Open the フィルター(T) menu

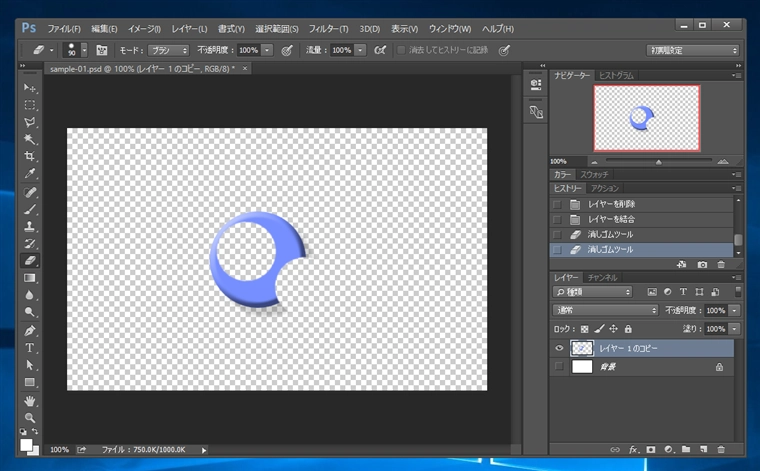point(328,29)
